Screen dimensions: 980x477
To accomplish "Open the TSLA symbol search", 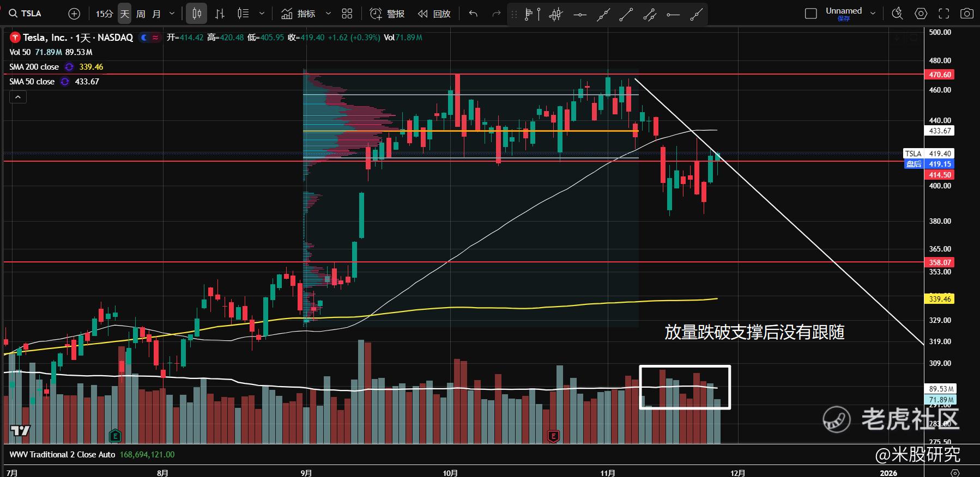I will click(26, 13).
